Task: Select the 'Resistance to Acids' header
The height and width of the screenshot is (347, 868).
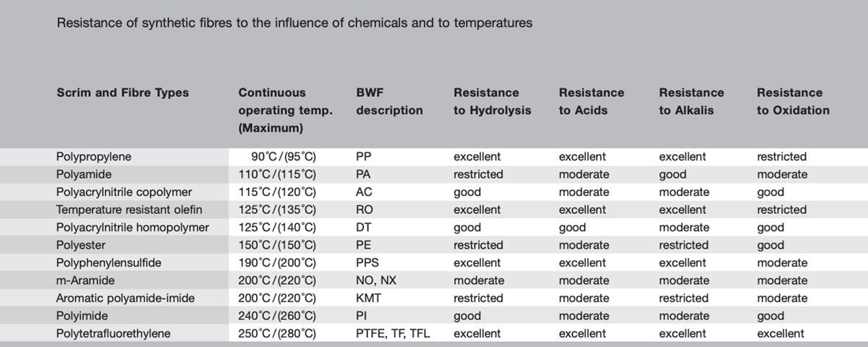Action: coord(591,101)
